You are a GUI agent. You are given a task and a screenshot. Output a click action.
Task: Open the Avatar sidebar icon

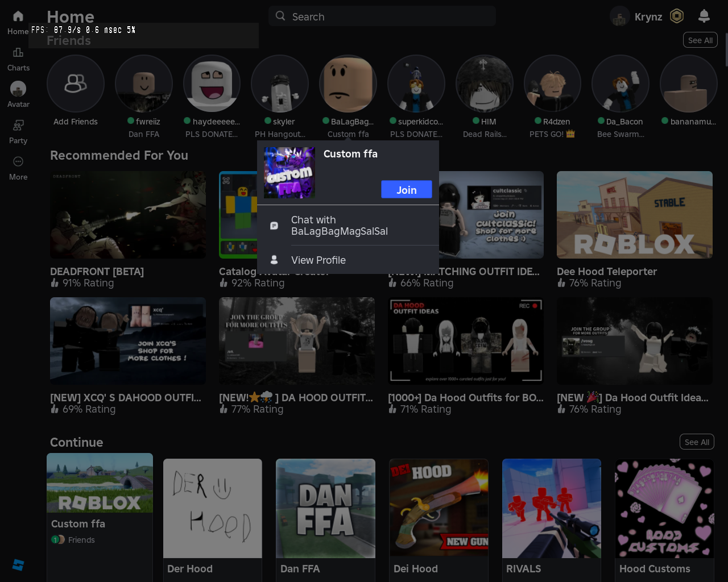point(18,89)
